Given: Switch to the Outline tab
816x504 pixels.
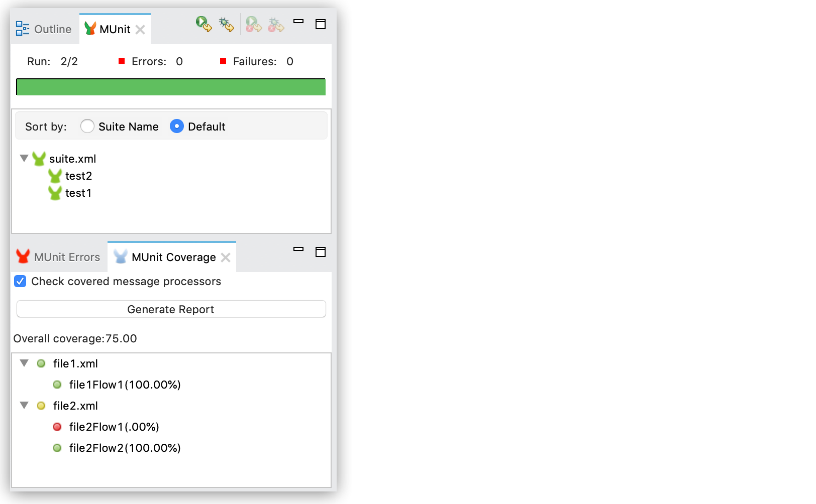Looking at the screenshot, I should (44, 29).
